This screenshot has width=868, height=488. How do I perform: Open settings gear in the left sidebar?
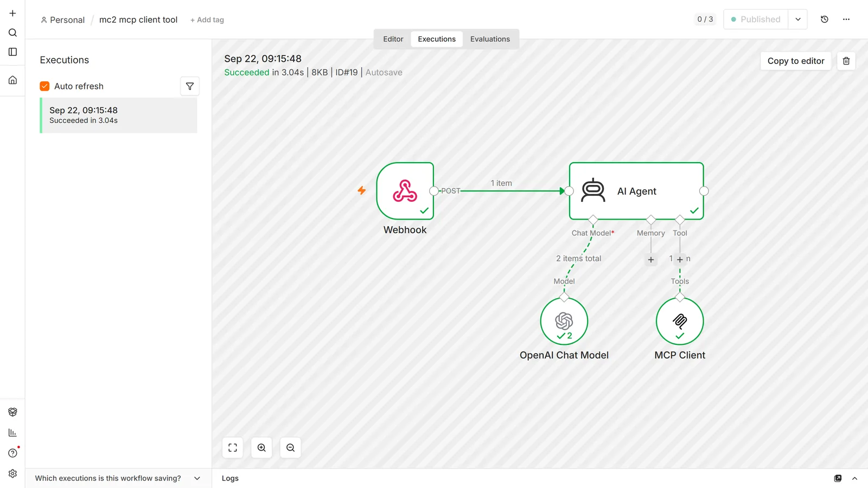point(12,473)
